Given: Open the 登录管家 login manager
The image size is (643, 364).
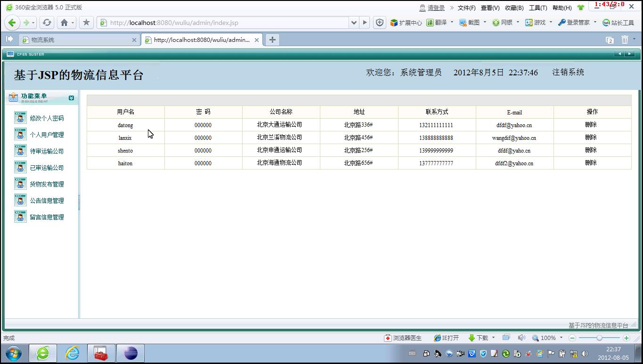Looking at the screenshot, I should pyautogui.click(x=574, y=23).
